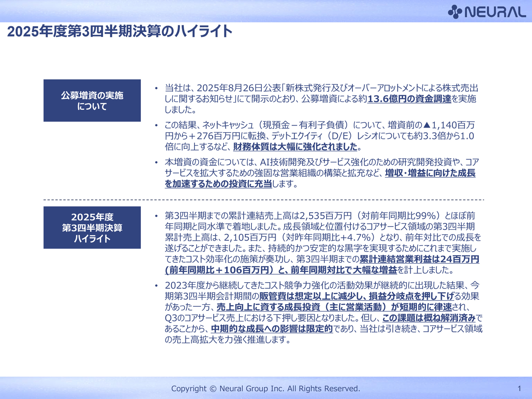This screenshot has height=399, width=532.
Task: Open the underlined 13.6億円の資金調達 text
Action: (409, 99)
